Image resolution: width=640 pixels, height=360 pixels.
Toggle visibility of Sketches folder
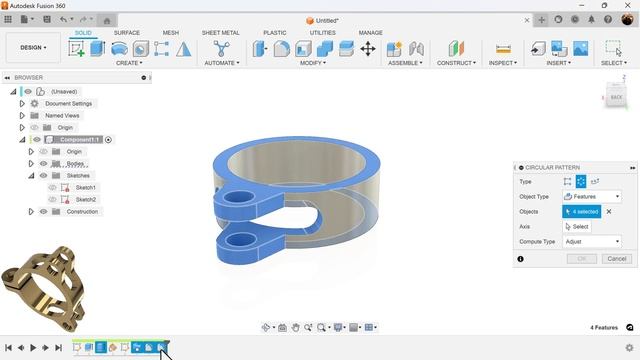(x=43, y=176)
